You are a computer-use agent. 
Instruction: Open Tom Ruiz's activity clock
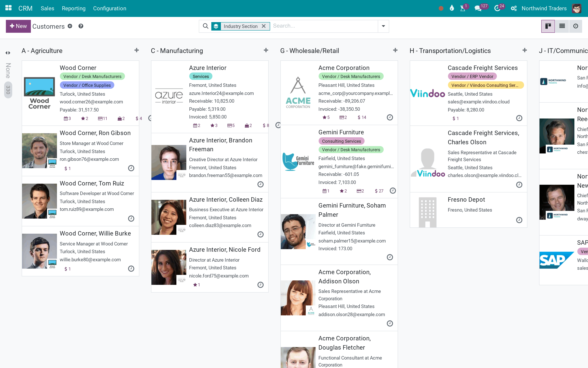131,219
